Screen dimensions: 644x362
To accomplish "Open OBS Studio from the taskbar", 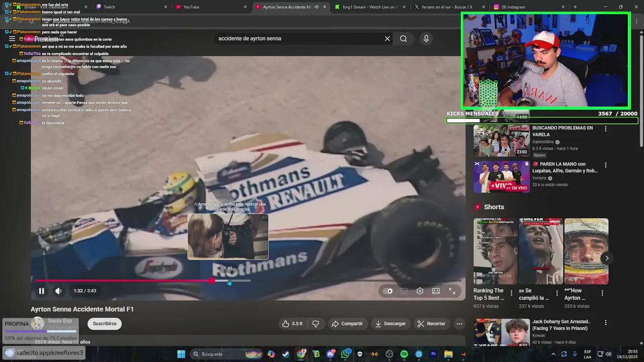I will [x=389, y=354].
